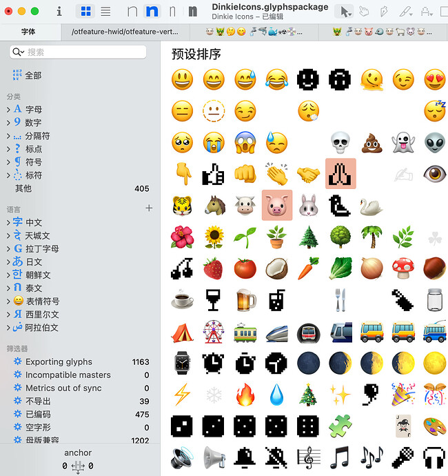The image size is (448, 476).
Task: Select the strawberry glyph
Action: click(x=213, y=268)
